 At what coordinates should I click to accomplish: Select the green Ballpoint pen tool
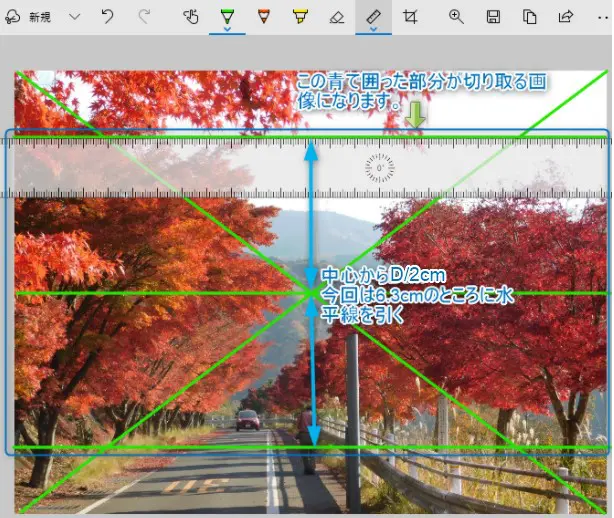tap(227, 16)
